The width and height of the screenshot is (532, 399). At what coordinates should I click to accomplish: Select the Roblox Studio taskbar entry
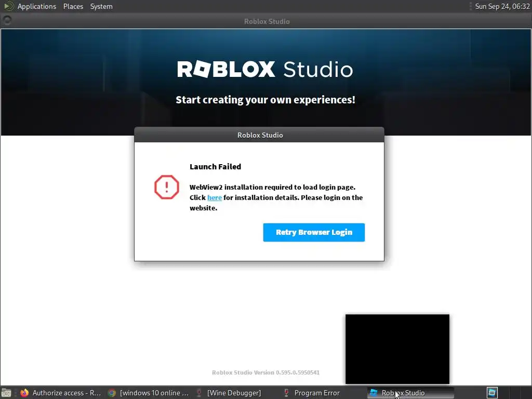click(x=410, y=393)
